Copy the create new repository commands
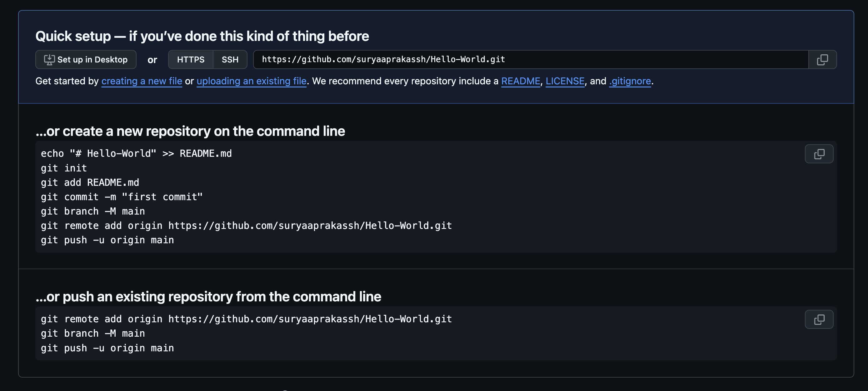Image resolution: width=868 pixels, height=391 pixels. tap(819, 154)
